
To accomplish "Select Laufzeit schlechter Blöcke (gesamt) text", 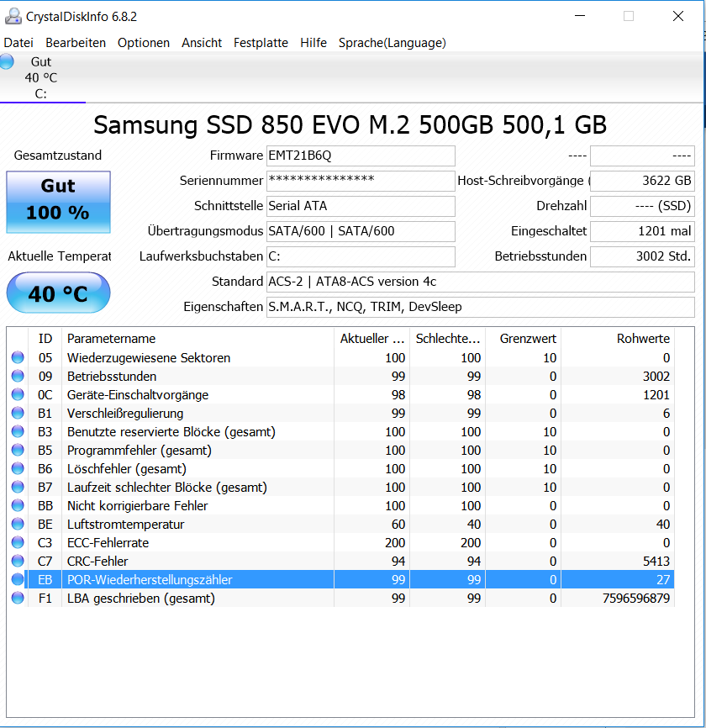I will point(167,488).
